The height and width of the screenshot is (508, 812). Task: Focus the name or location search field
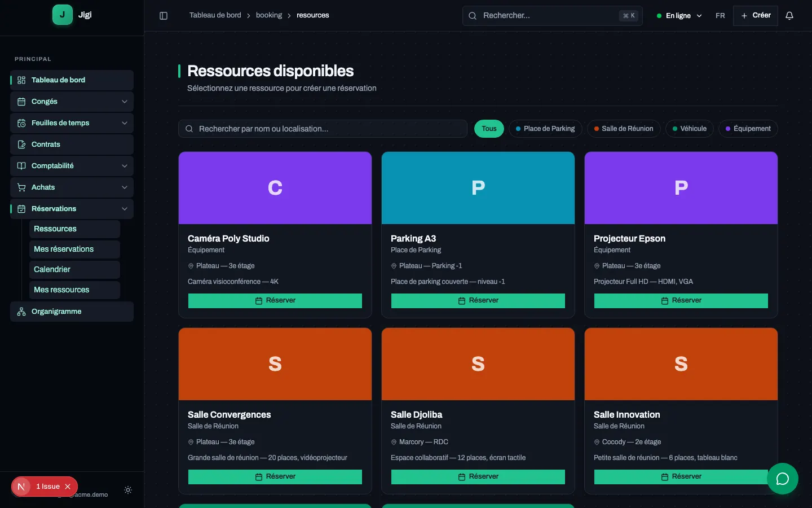323,129
